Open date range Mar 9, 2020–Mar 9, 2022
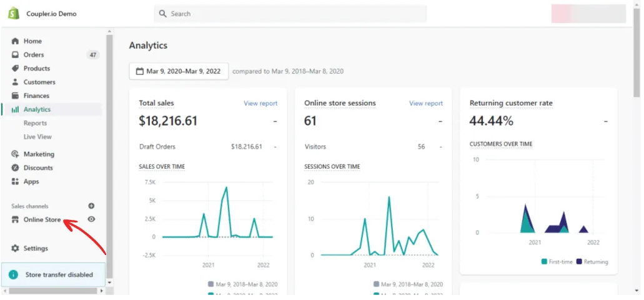The width and height of the screenshot is (644, 300). (179, 71)
